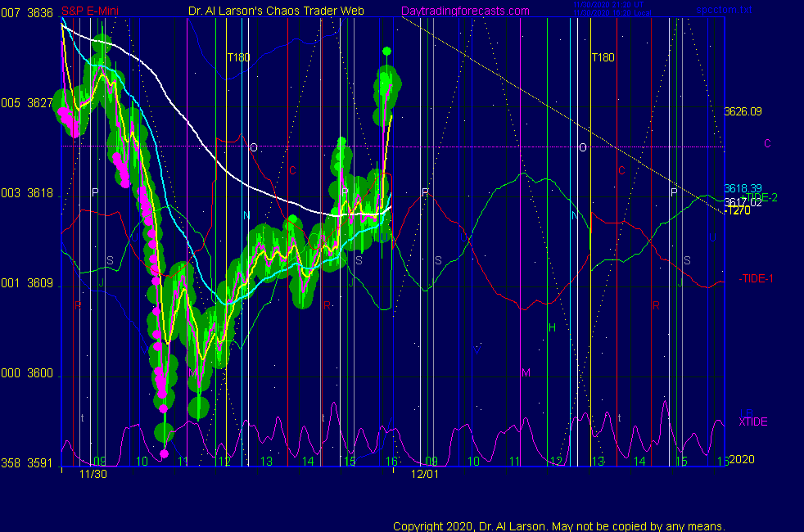This screenshot has width=804, height=532.
Task: Click the Copyright 2020 Dr. Al Larson notice
Action: click(558, 526)
